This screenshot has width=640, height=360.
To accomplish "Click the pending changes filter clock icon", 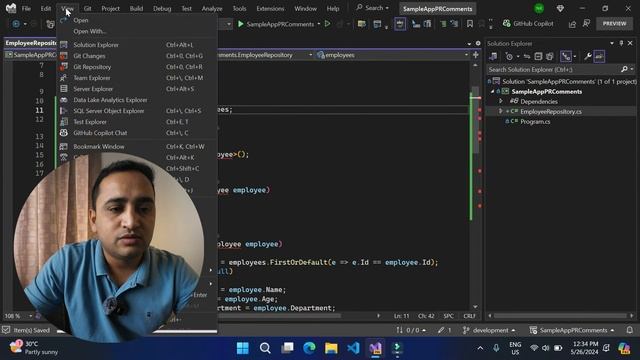I will tap(509, 56).
